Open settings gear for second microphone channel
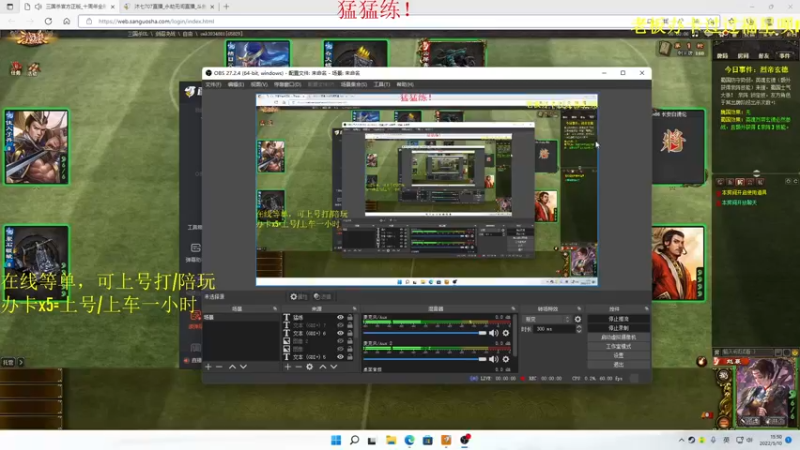Viewport: 800px width, 450px height. 506,359
